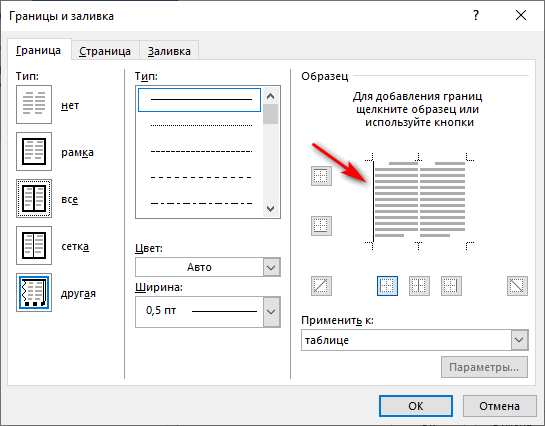545x426 pixels.
Task: Choose the 'другая' custom border preset
Action: click(x=34, y=292)
